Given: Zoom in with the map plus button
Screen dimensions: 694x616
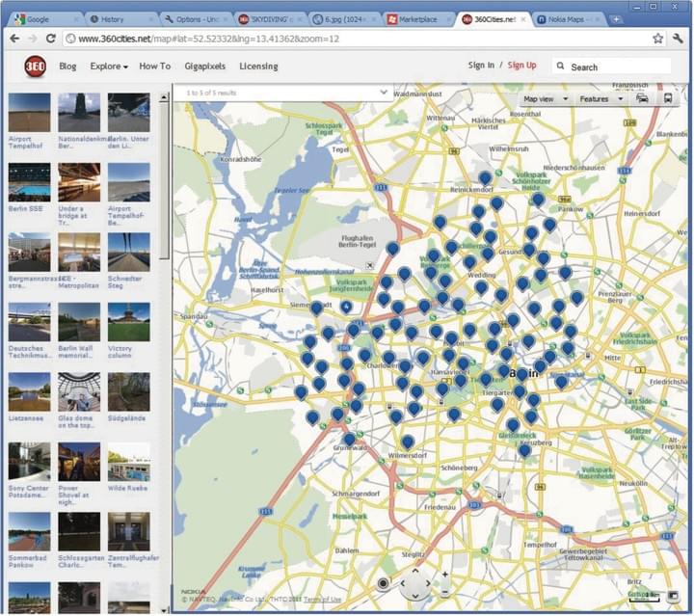Looking at the screenshot, I should [x=444, y=576].
